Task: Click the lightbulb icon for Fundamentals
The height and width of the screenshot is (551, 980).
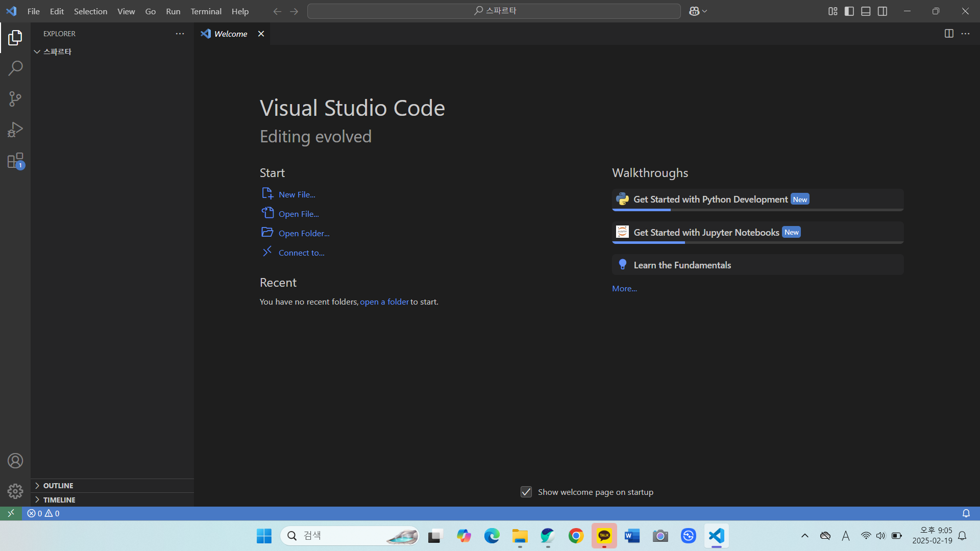Action: point(622,264)
